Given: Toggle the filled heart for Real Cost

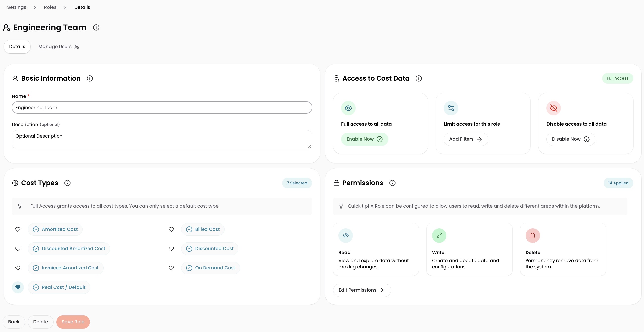Looking at the screenshot, I should pos(18,287).
